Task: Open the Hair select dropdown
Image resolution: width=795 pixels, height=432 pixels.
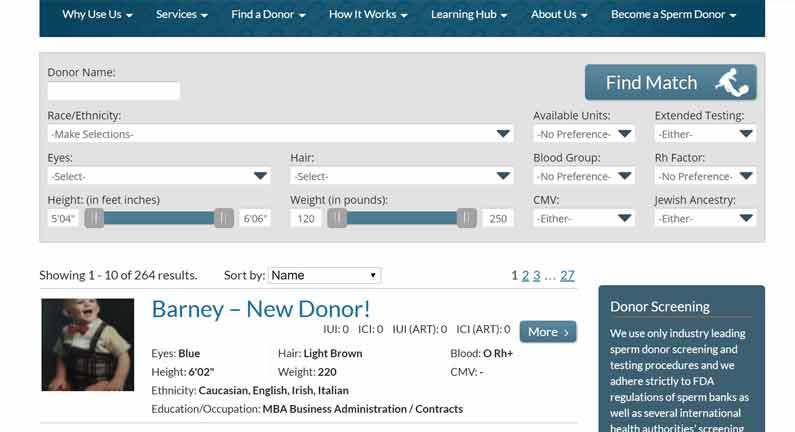Action: [x=402, y=176]
